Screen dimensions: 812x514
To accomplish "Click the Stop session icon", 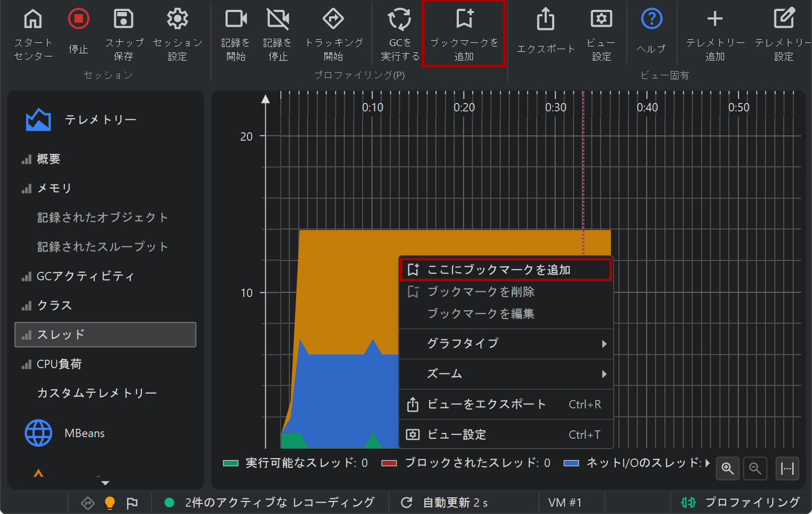I will 78,19.
